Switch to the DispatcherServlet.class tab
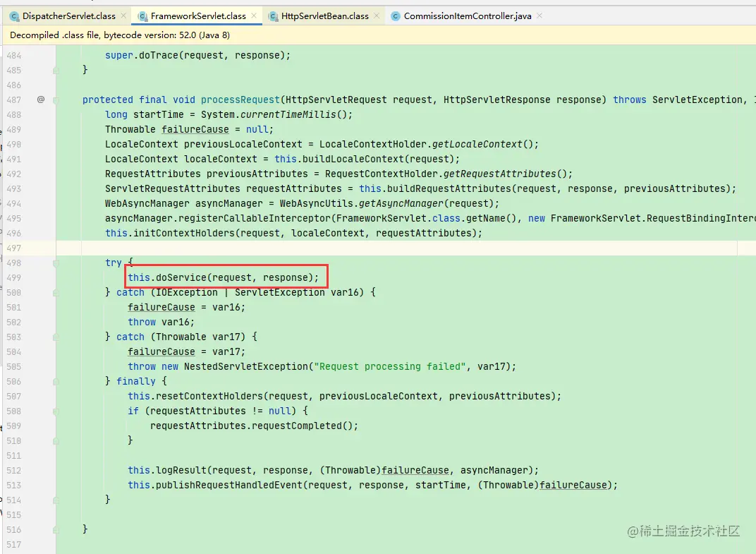The width and height of the screenshot is (756, 554). pos(69,16)
